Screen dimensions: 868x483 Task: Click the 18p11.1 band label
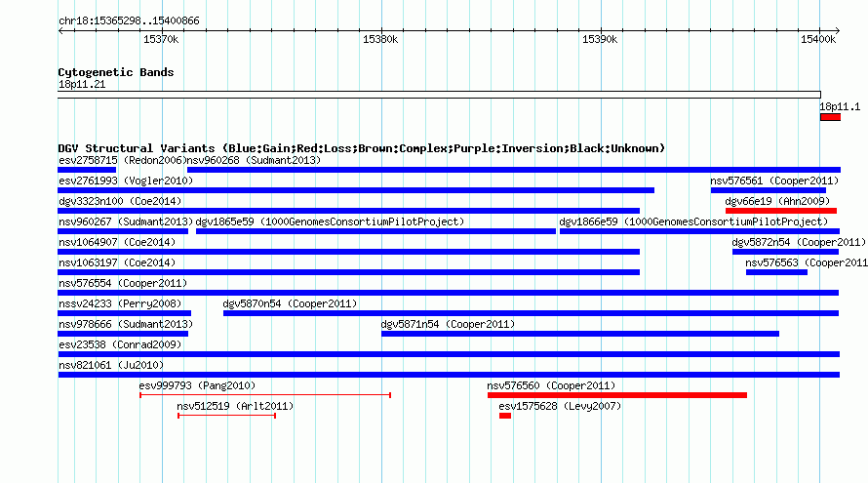pos(841,107)
